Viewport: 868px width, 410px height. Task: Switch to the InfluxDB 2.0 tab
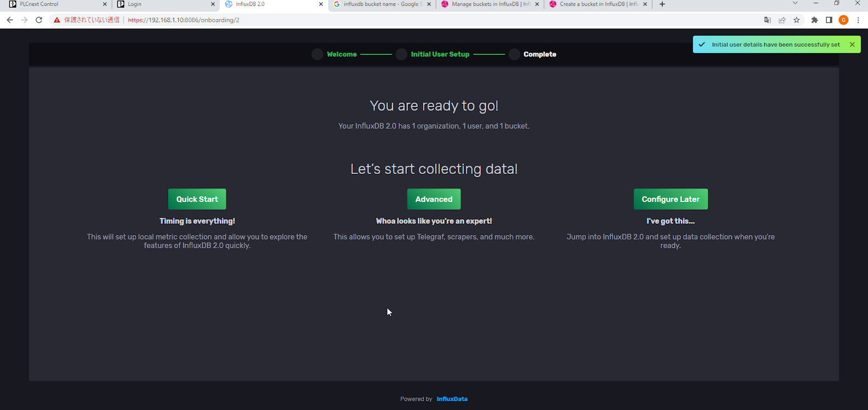(274, 4)
